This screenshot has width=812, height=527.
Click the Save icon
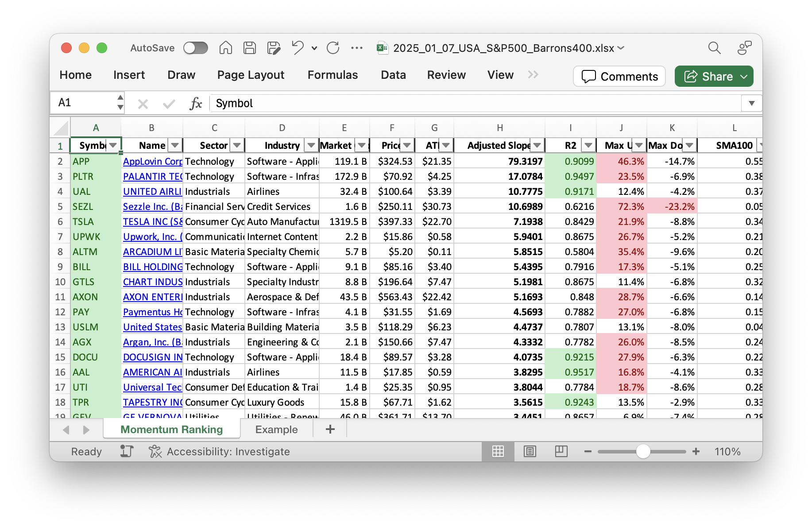point(250,48)
